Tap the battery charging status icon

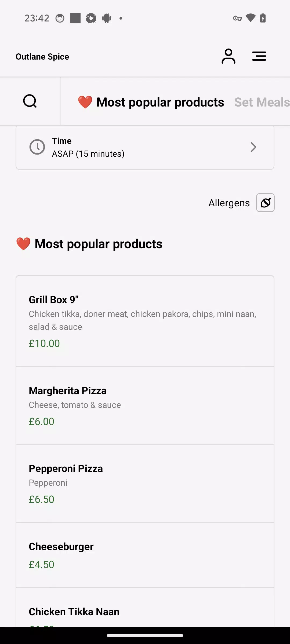click(263, 18)
